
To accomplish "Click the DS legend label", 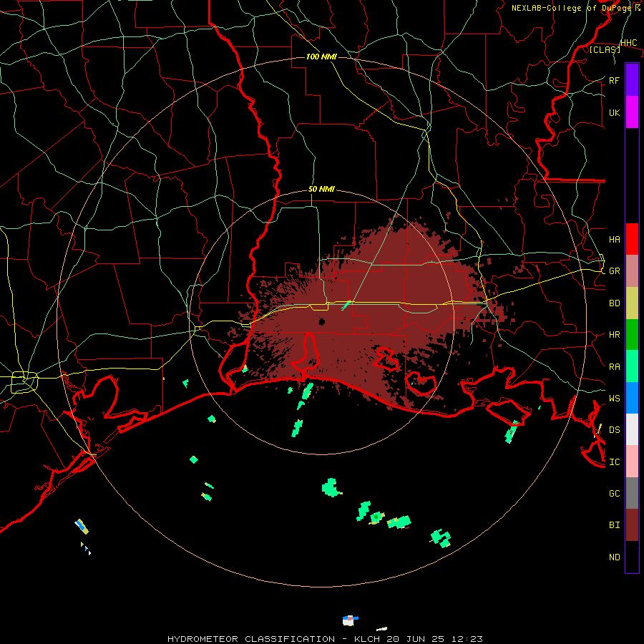I will [x=615, y=429].
